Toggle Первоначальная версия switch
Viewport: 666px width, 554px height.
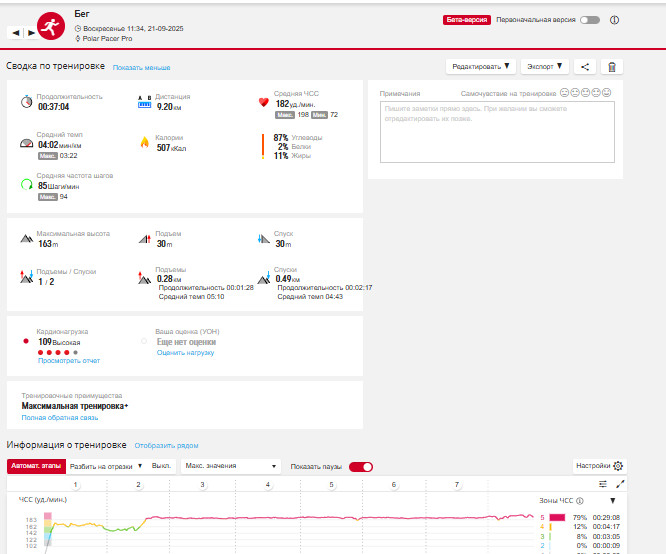point(590,20)
